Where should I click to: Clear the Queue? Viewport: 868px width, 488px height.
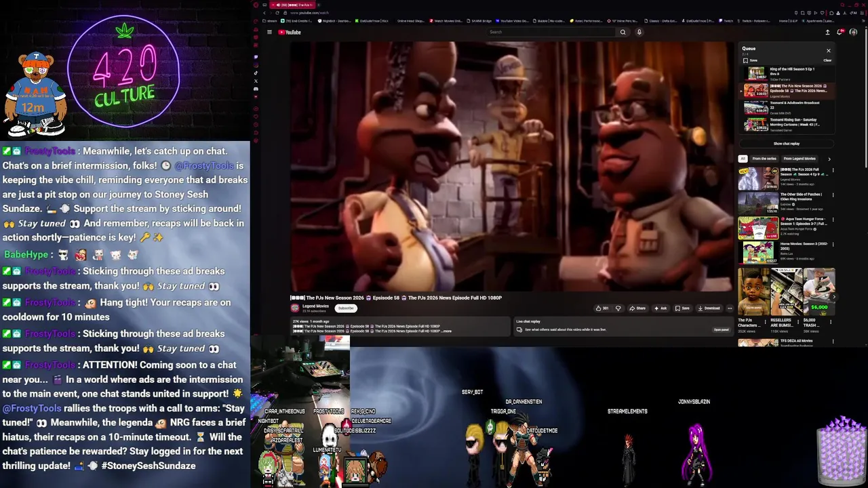827,60
